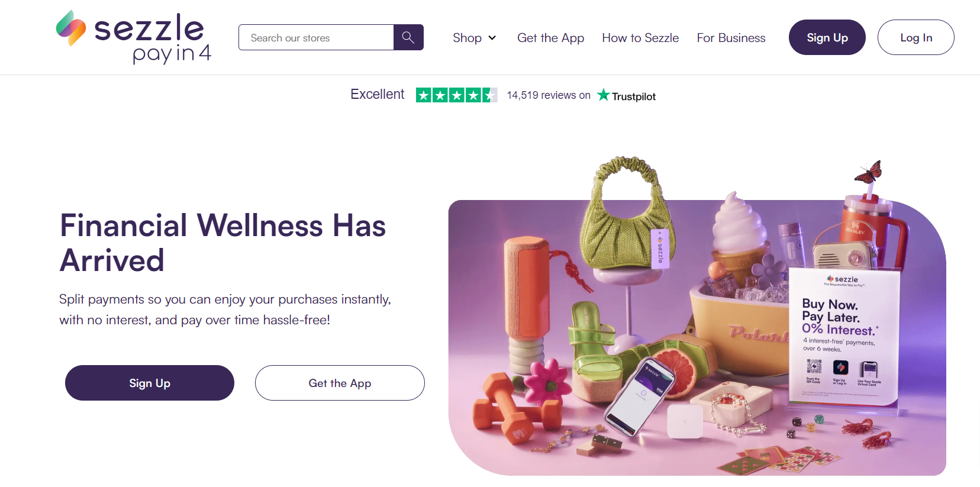Click the Log In button
This screenshot has height=487, width=980.
915,37
